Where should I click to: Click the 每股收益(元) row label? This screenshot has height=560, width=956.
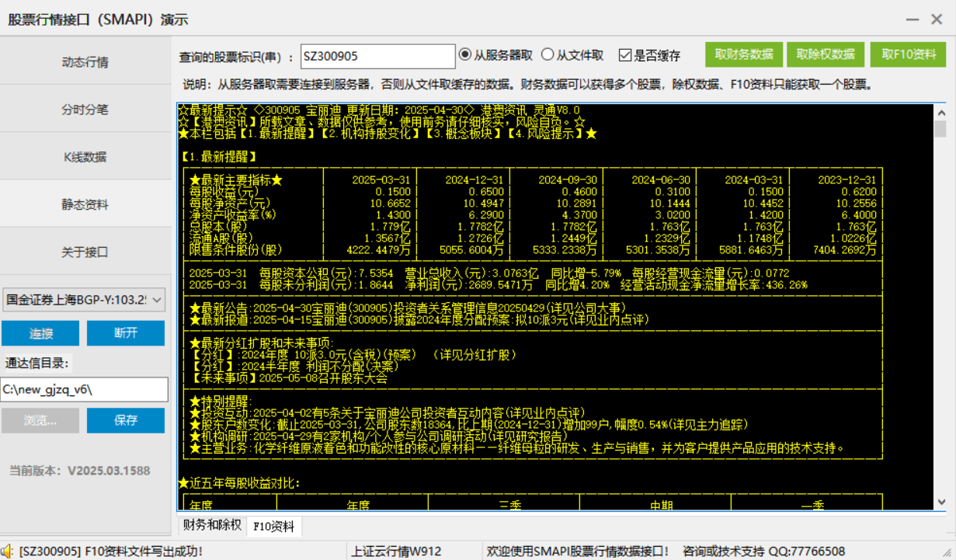point(224,192)
